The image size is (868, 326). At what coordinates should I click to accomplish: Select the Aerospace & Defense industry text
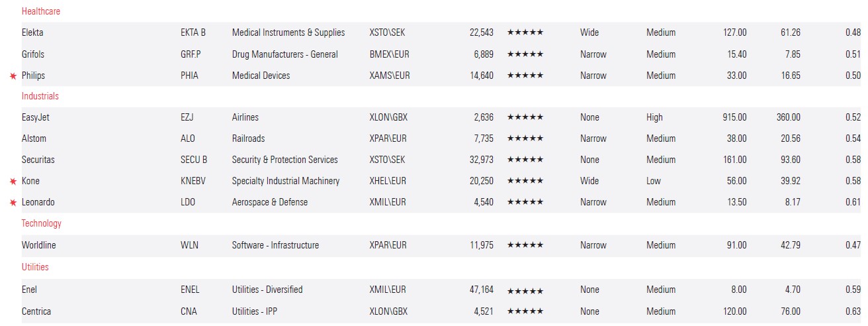pos(269,202)
